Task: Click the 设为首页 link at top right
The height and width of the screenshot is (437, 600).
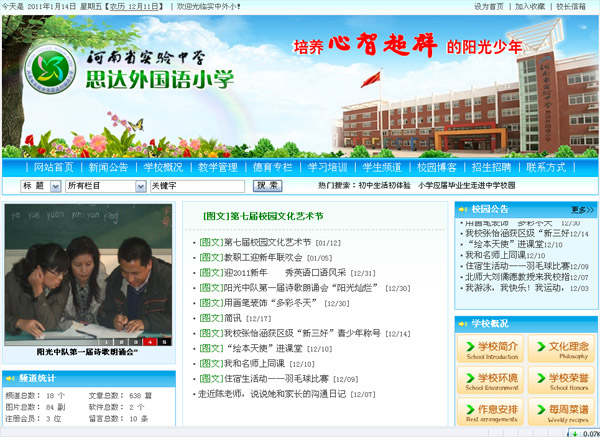Action: [x=490, y=6]
